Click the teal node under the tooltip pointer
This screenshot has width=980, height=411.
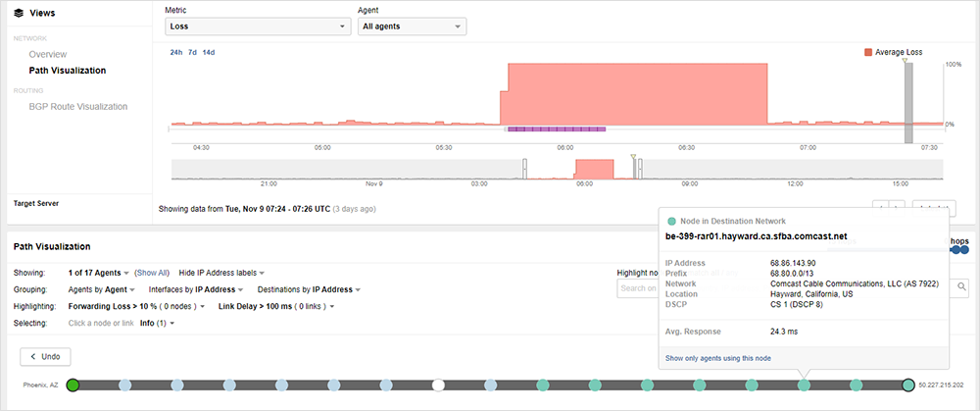(804, 385)
